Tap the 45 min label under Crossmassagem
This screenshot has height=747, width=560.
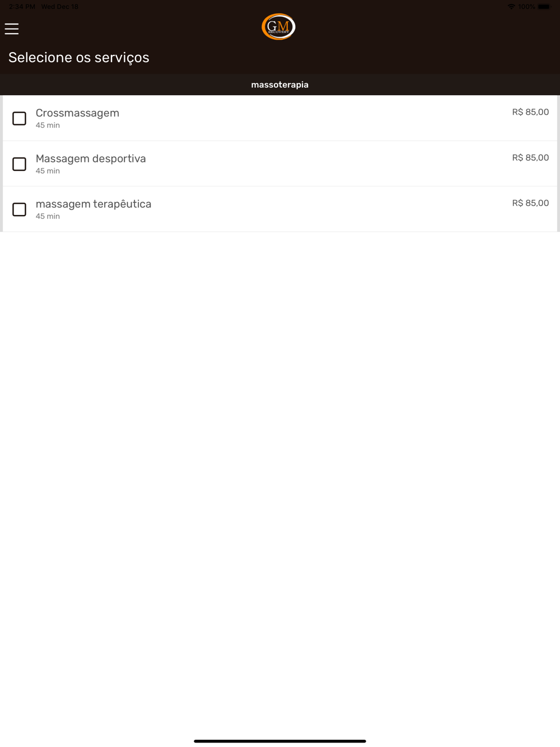click(x=48, y=125)
